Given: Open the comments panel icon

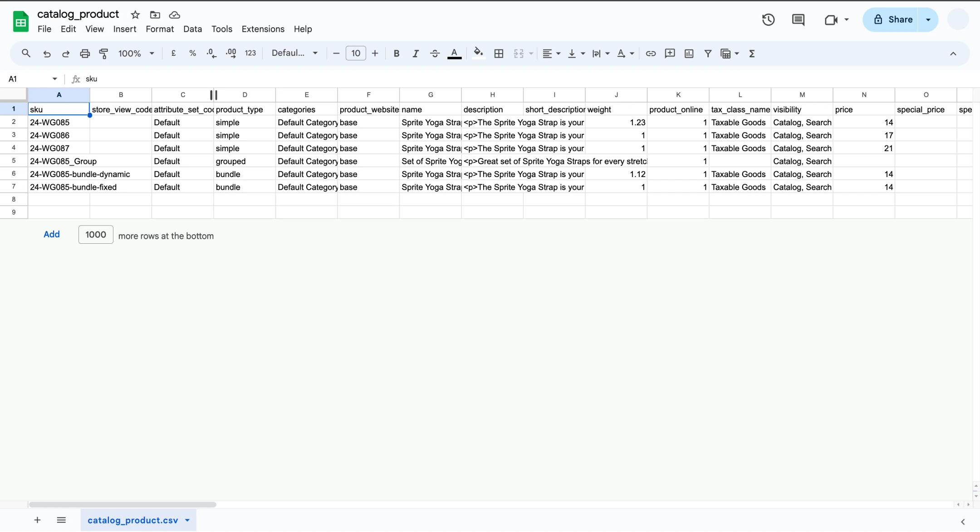Looking at the screenshot, I should (x=798, y=20).
